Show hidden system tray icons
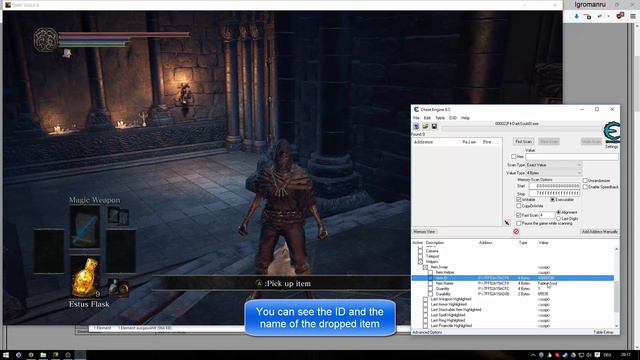640x360 pixels. (x=533, y=355)
